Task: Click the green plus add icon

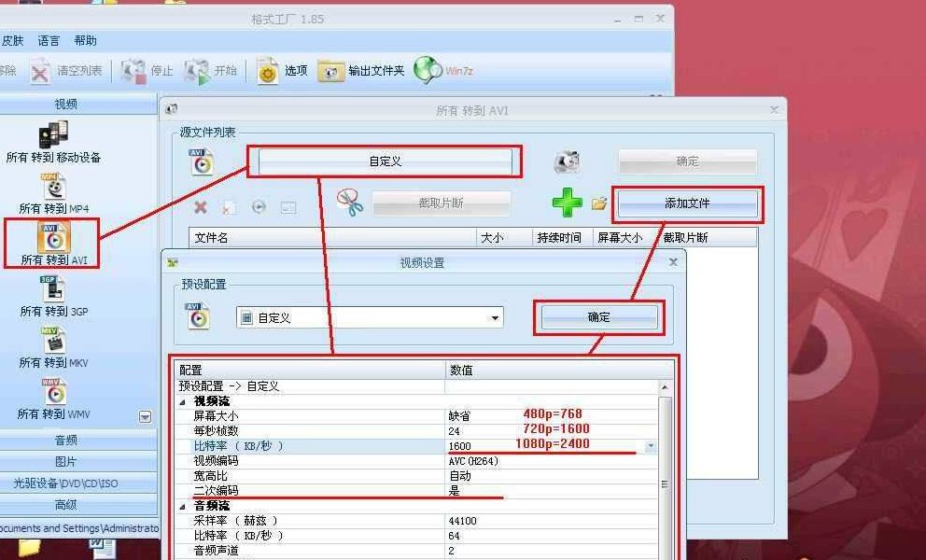Action: tap(567, 203)
